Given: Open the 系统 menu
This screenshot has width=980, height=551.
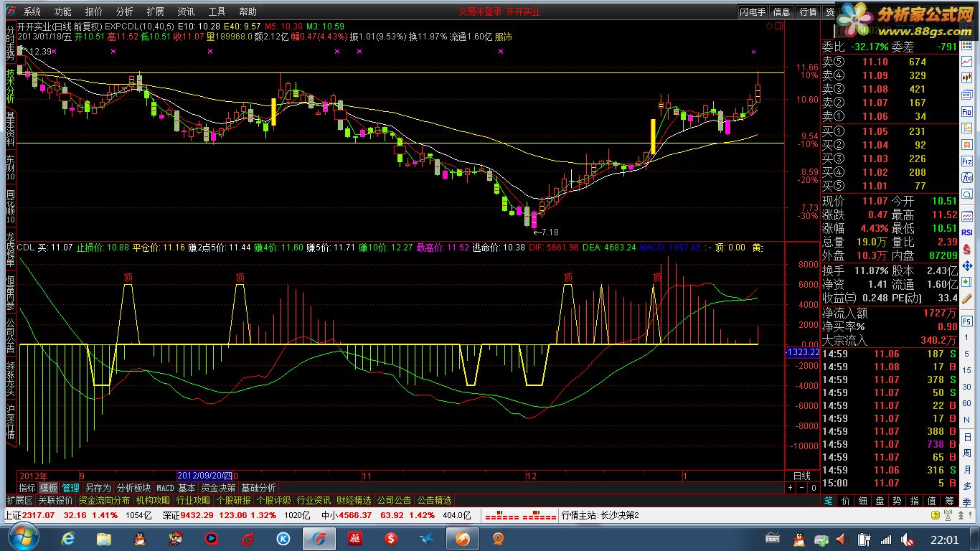Looking at the screenshot, I should click(32, 11).
